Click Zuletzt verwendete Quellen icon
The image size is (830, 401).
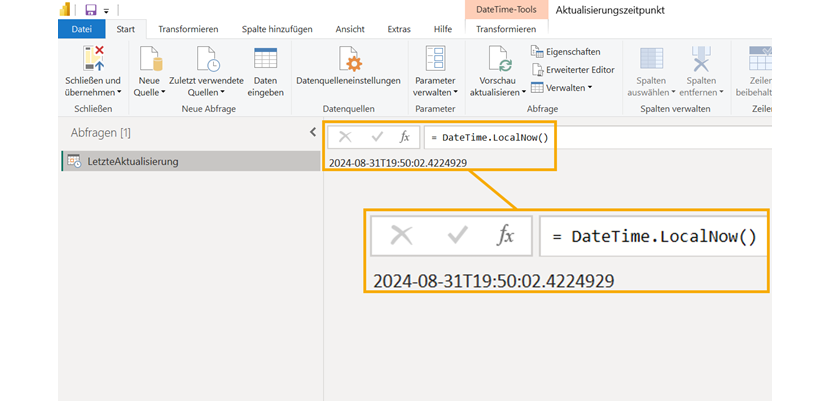(x=206, y=59)
